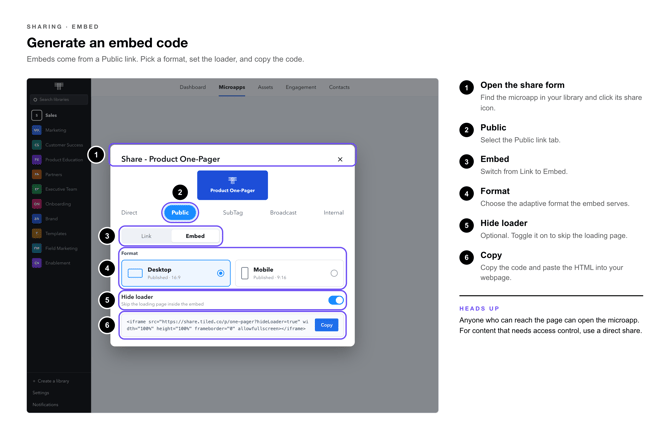670x430 pixels.
Task: Switch to the Microapps tab
Action: [232, 87]
